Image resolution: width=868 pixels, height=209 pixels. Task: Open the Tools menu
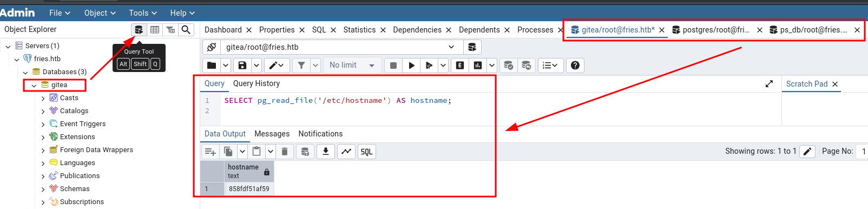point(143,13)
